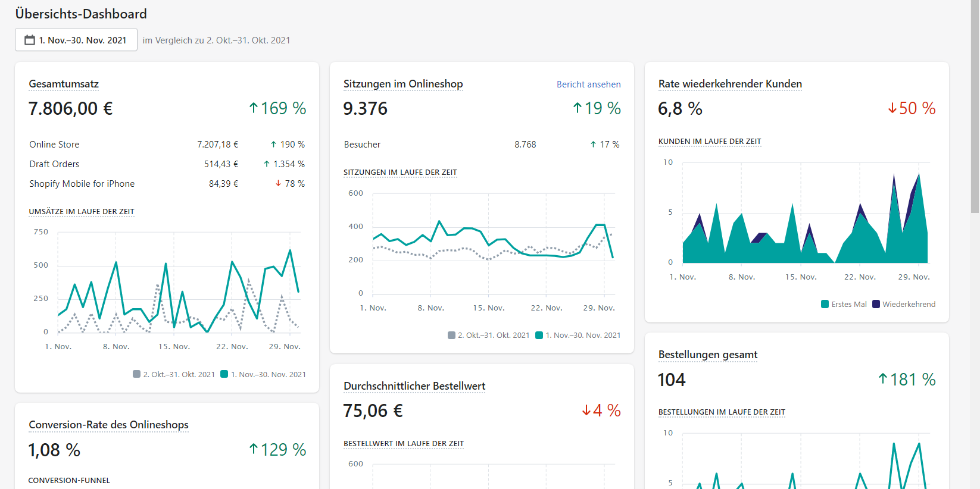The height and width of the screenshot is (489, 980).
Task: Click the Gesamtumsatz card title
Action: coord(64,84)
